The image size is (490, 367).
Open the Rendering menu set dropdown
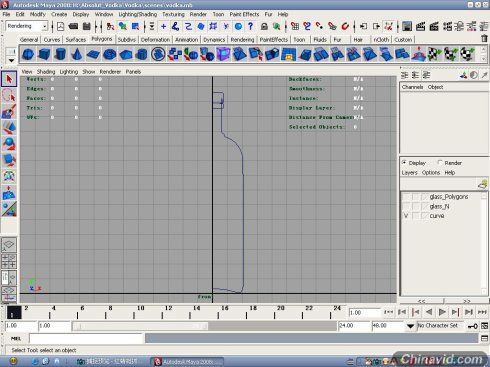coord(44,26)
